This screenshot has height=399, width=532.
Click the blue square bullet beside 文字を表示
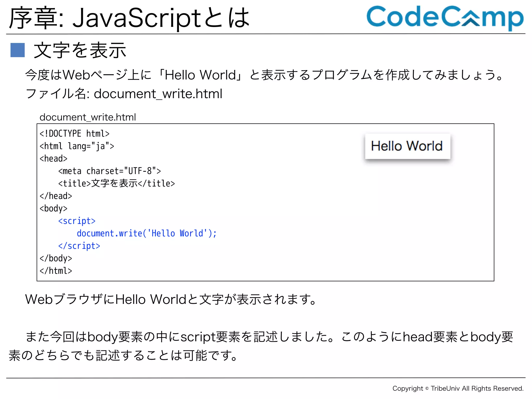17,50
